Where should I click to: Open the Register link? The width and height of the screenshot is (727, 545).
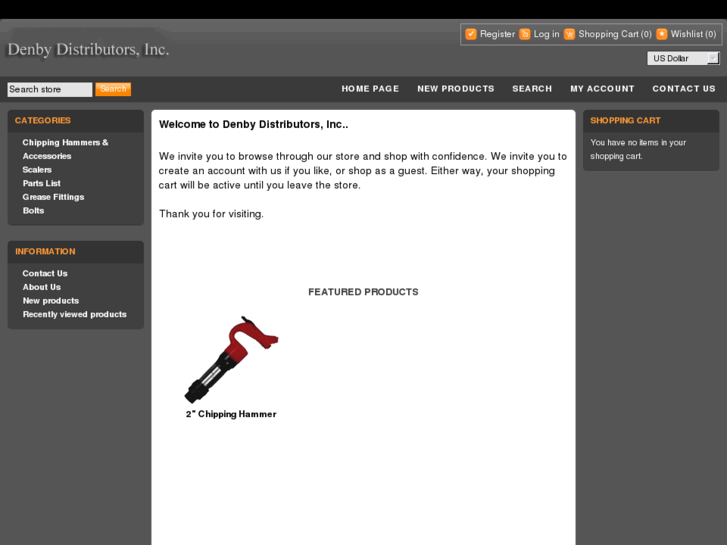(x=497, y=34)
